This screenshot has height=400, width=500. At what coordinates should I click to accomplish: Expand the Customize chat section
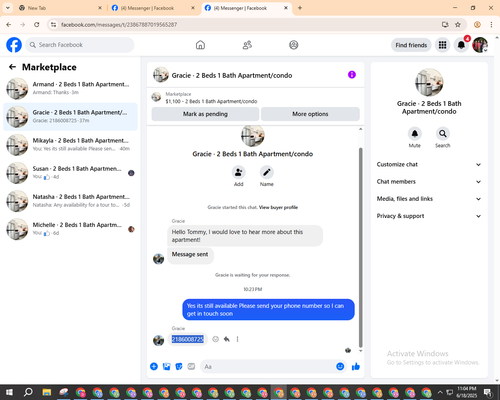(429, 164)
